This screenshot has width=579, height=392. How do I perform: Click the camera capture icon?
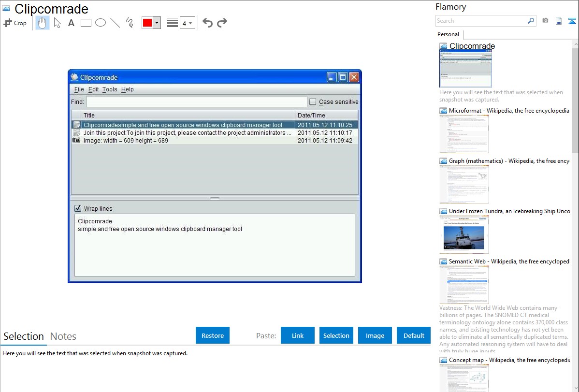(545, 21)
